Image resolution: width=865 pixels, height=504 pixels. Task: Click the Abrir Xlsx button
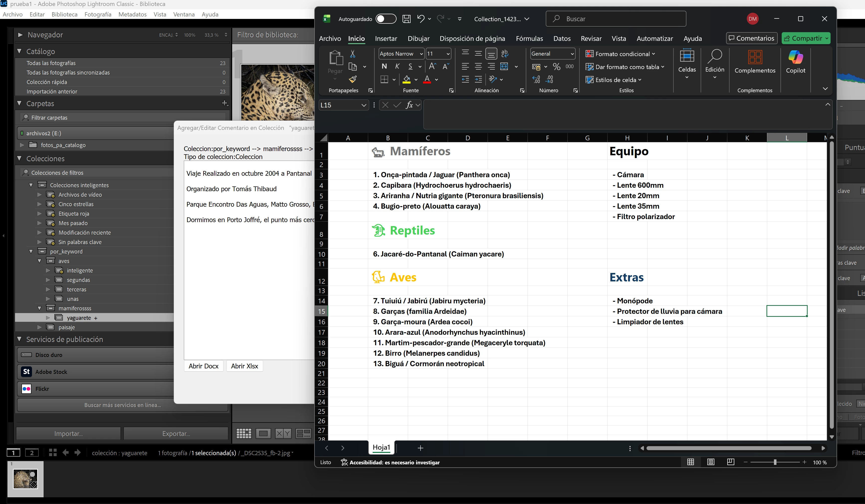click(244, 366)
